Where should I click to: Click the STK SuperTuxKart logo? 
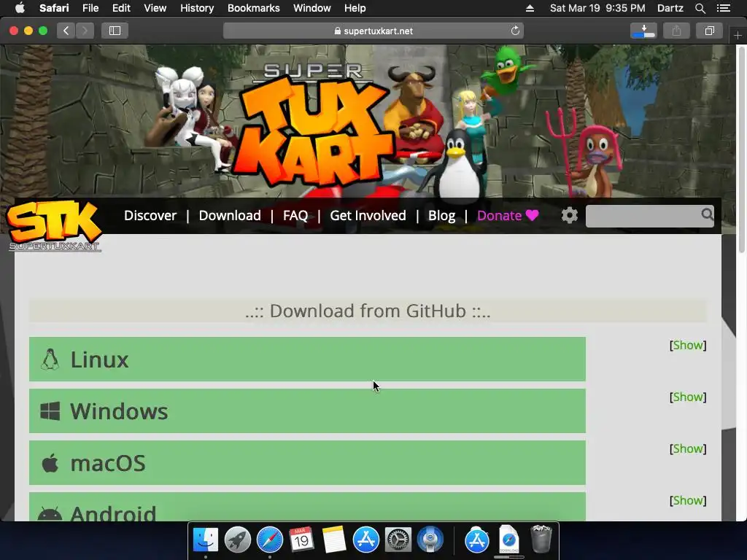click(54, 225)
